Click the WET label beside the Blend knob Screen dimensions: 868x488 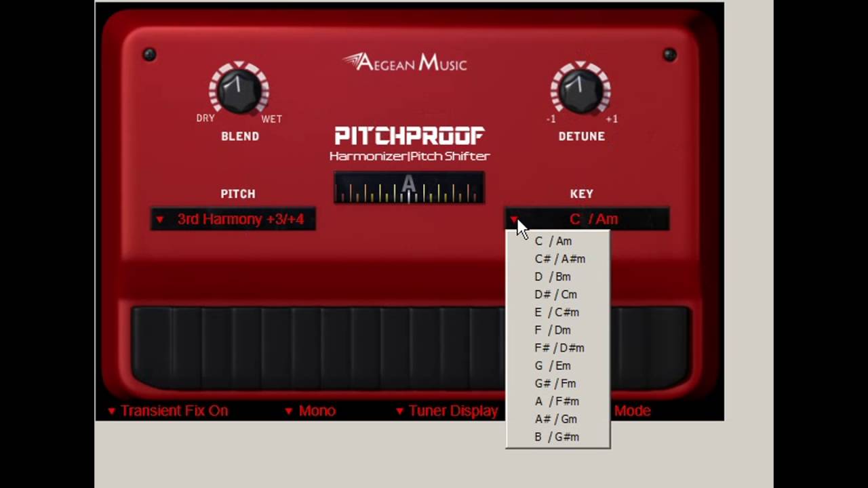[271, 119]
